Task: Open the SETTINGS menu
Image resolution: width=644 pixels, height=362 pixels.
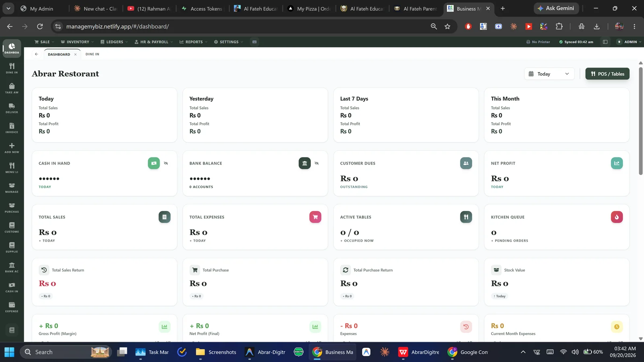Action: coord(229,42)
